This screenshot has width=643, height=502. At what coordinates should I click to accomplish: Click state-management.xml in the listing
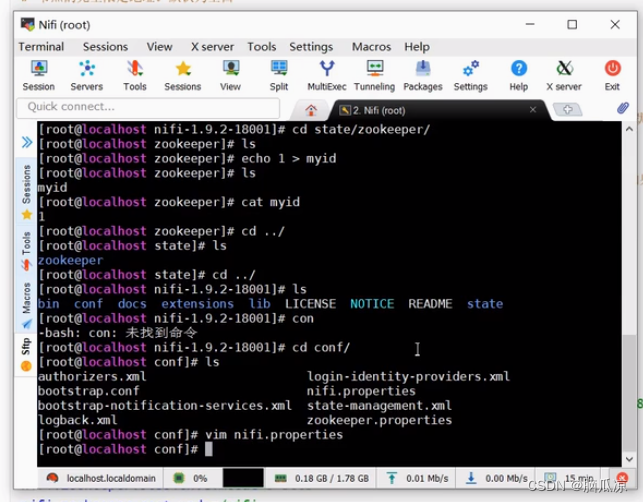click(379, 406)
